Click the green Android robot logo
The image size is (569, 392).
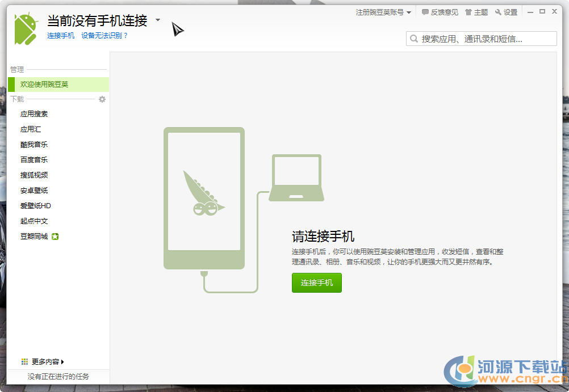click(26, 28)
